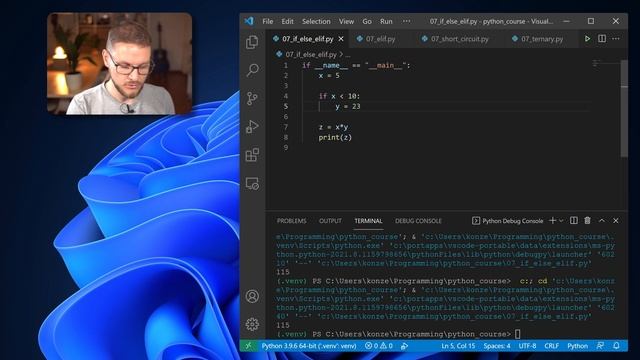The image size is (640, 360).
Task: Change the CRLF end of line sequence
Action: (x=551, y=346)
